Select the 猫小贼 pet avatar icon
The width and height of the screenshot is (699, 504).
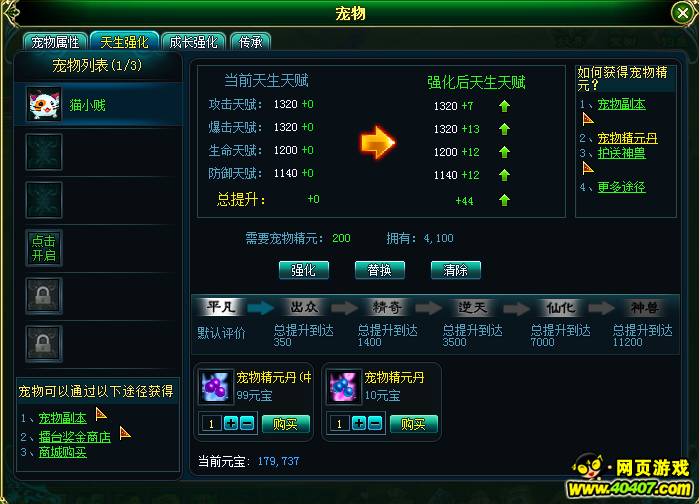(44, 105)
